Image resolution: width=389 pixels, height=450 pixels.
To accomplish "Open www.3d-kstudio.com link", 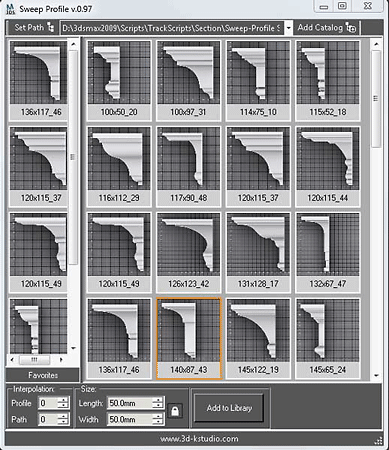I will [199, 439].
